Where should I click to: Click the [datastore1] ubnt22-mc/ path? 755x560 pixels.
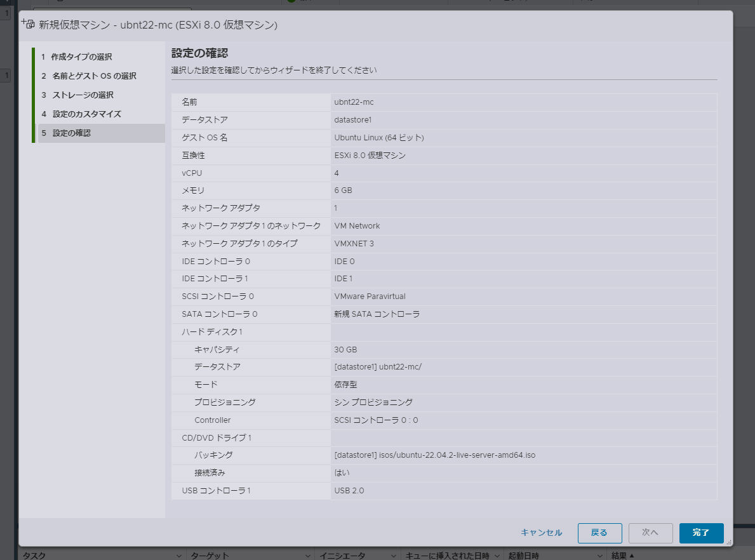378,367
